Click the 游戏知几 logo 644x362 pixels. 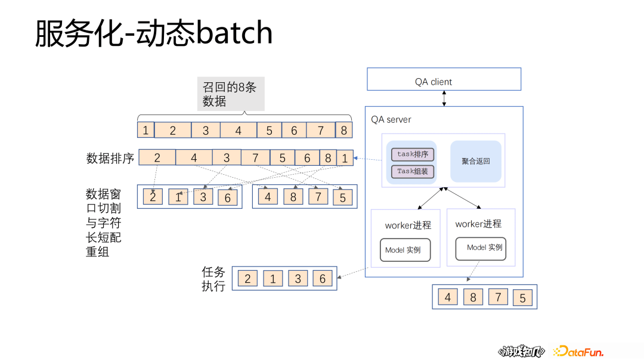[522, 351]
